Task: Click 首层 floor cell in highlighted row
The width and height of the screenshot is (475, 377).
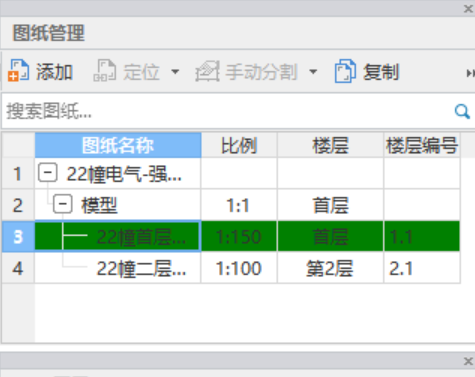Action: pos(330,237)
